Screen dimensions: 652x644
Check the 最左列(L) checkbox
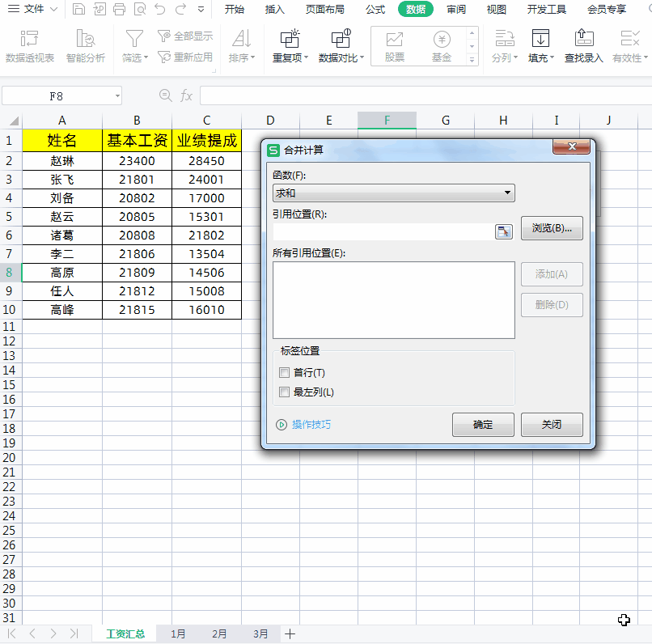point(285,392)
